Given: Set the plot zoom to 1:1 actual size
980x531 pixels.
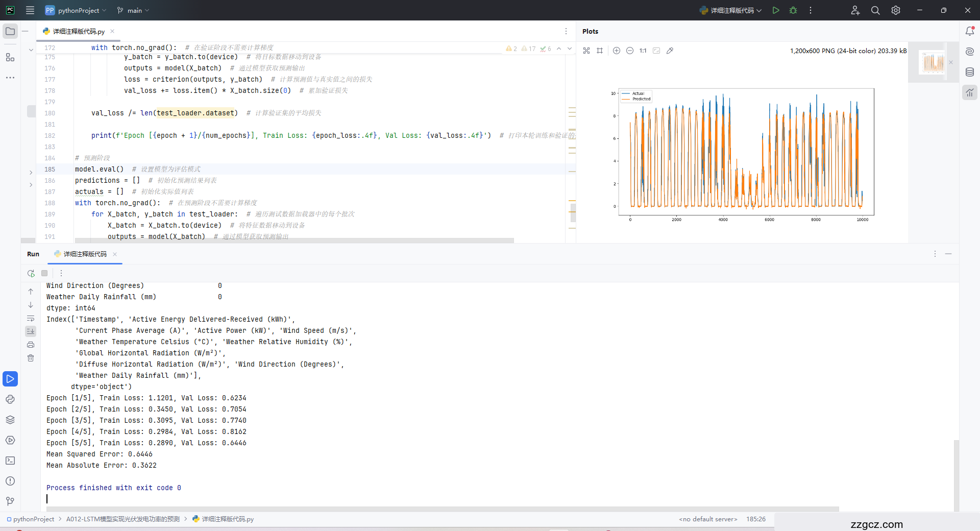Looking at the screenshot, I should point(643,51).
